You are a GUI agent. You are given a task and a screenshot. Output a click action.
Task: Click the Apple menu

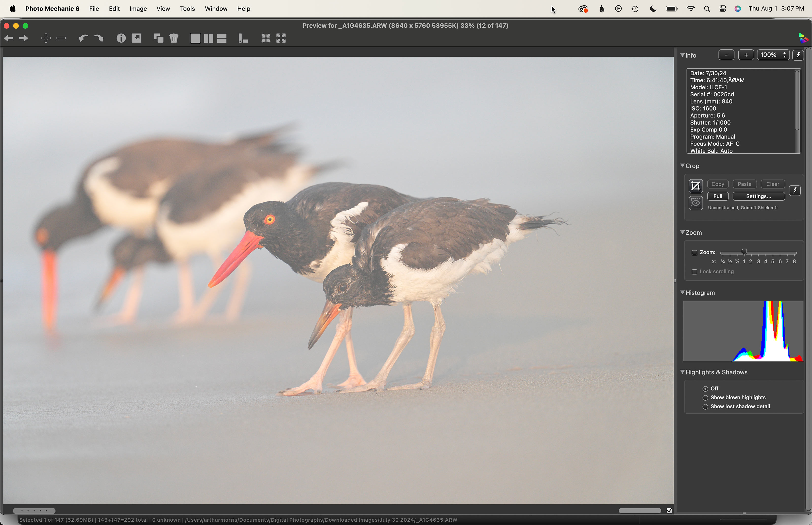click(x=13, y=9)
